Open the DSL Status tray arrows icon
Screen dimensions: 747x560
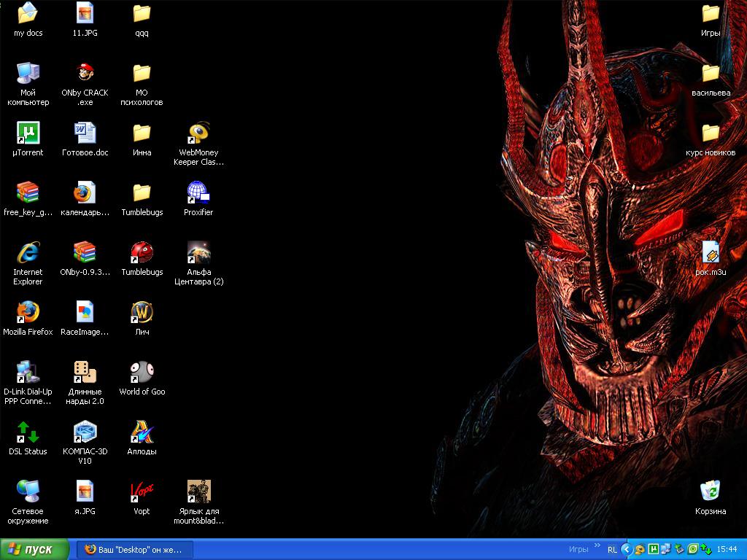(705, 550)
